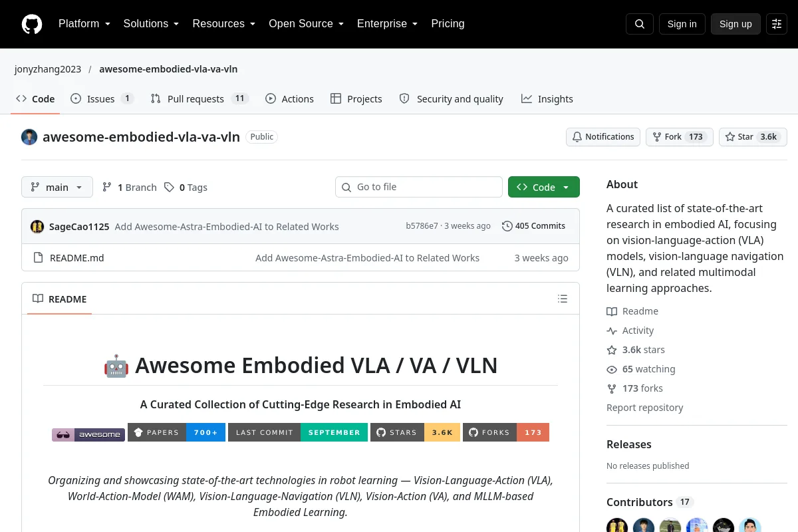Click the fork icon beside 173 forks
The width and height of the screenshot is (798, 532).
(612, 388)
